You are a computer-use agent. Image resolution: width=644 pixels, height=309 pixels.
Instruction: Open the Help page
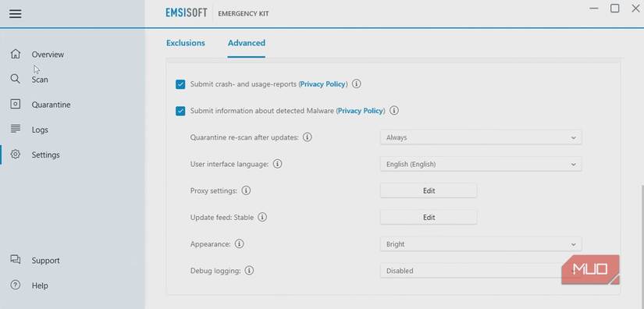[x=40, y=285]
